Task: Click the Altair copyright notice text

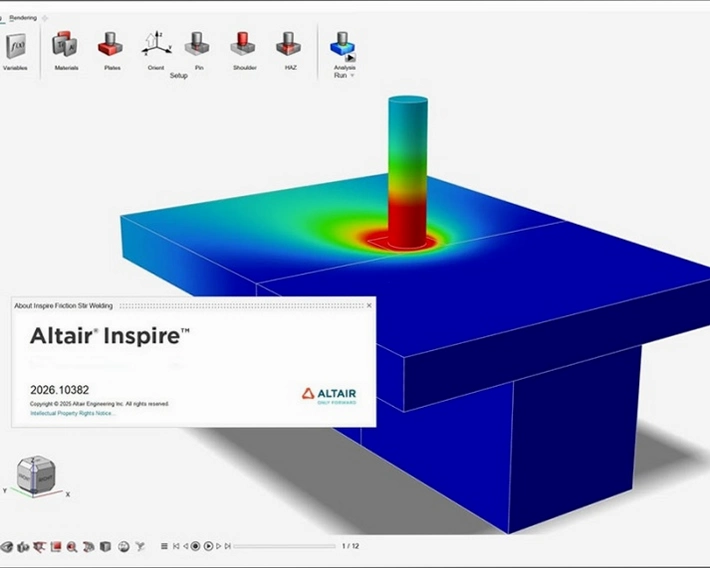Action: click(99, 404)
